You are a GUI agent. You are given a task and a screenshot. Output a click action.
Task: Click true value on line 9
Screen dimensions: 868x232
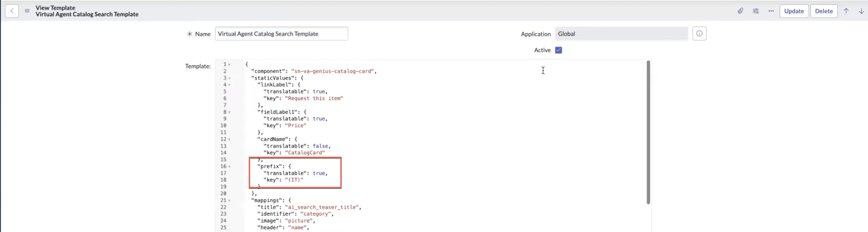(319, 118)
